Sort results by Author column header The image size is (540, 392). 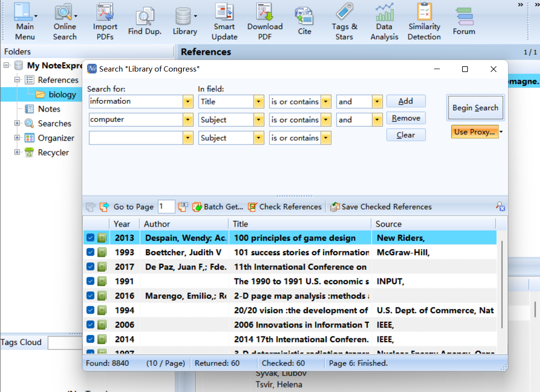184,224
